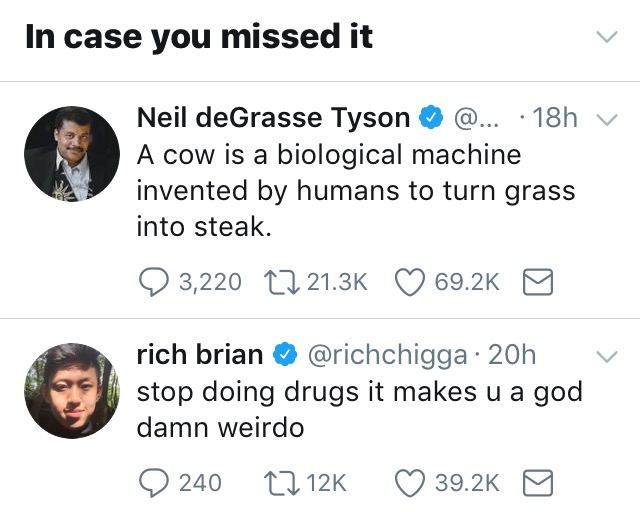Like rich brian's weirdo tweet
This screenshot has height=512, width=640.
[410, 482]
